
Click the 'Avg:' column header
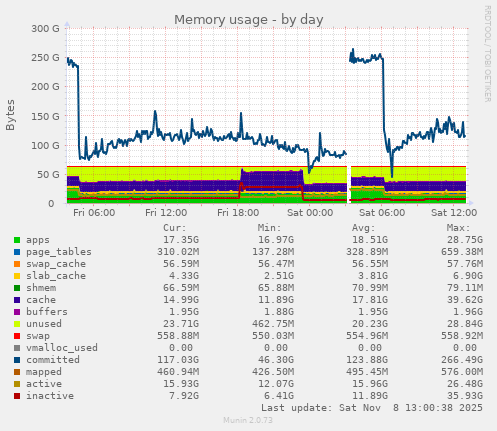coord(364,228)
